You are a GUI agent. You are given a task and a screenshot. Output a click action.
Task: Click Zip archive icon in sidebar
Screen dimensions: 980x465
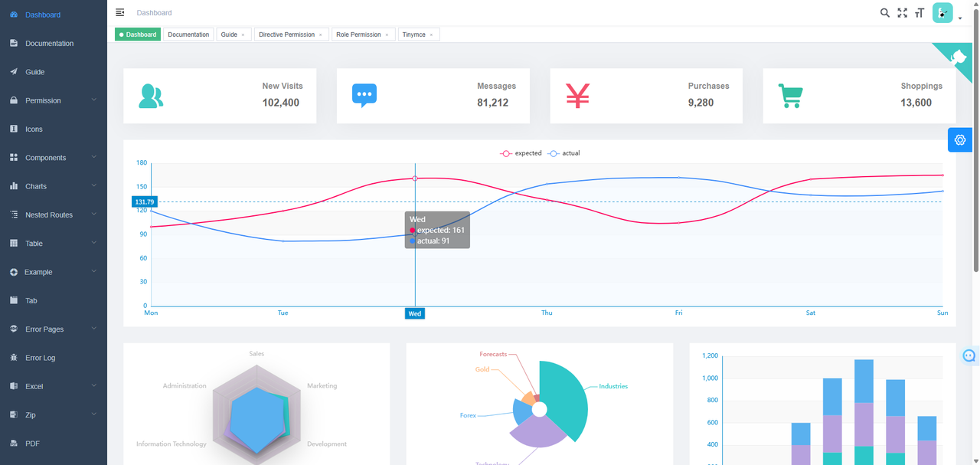pyautogui.click(x=14, y=415)
